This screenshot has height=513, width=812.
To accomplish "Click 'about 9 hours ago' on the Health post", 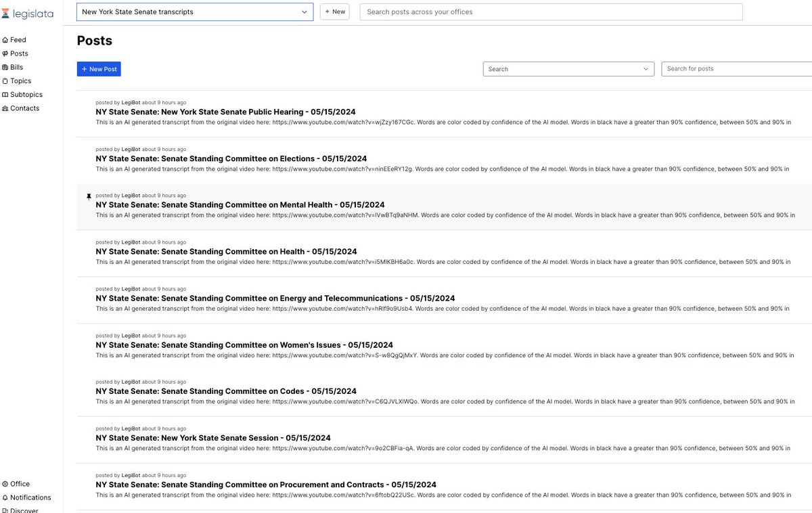I will click(x=164, y=242).
